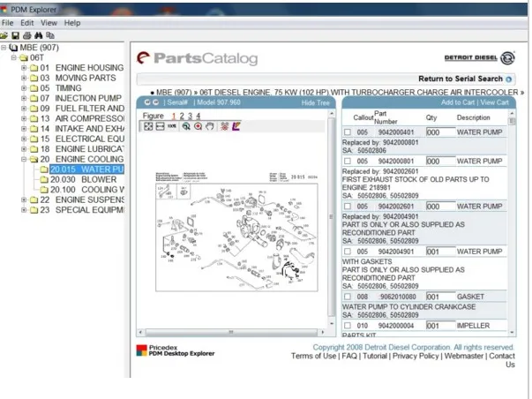The image size is (532, 399).
Task: Click the figure pane vertical scrollbar
Action: coord(332,218)
